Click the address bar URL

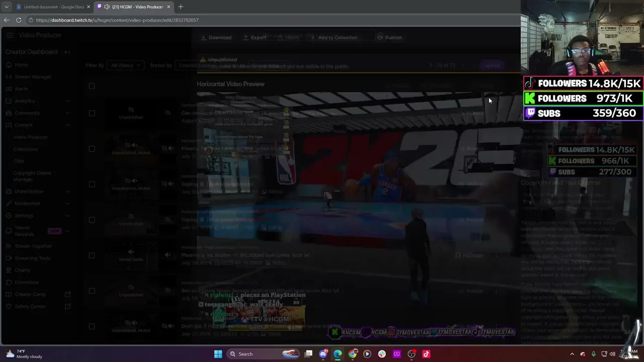coord(117,20)
